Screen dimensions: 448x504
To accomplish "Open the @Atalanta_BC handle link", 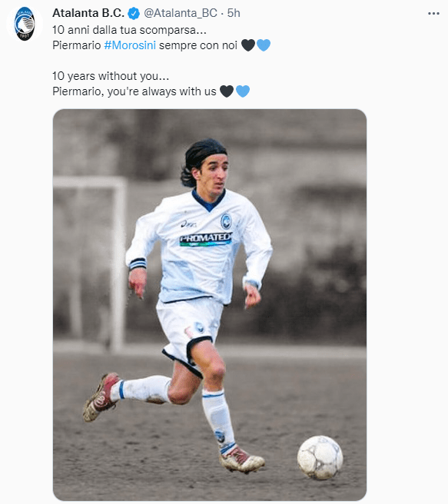I will [x=181, y=13].
